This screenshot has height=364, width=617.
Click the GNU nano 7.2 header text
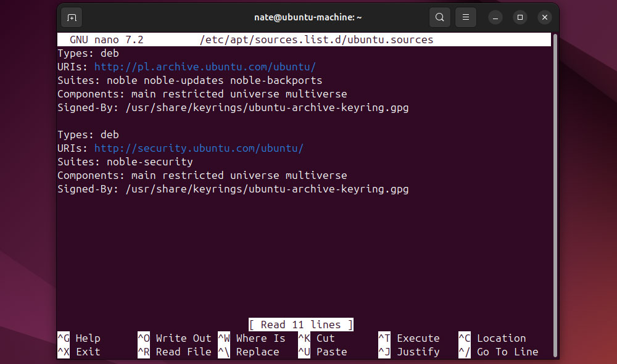(x=107, y=39)
